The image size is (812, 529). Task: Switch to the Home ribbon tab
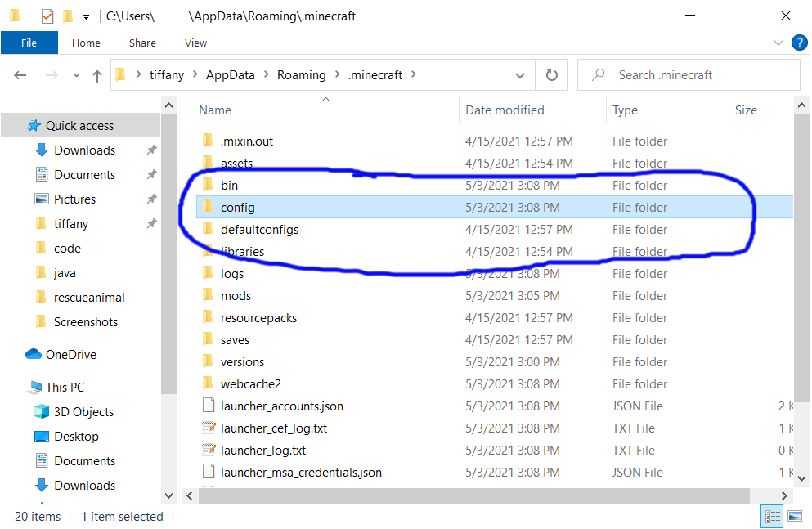(86, 43)
